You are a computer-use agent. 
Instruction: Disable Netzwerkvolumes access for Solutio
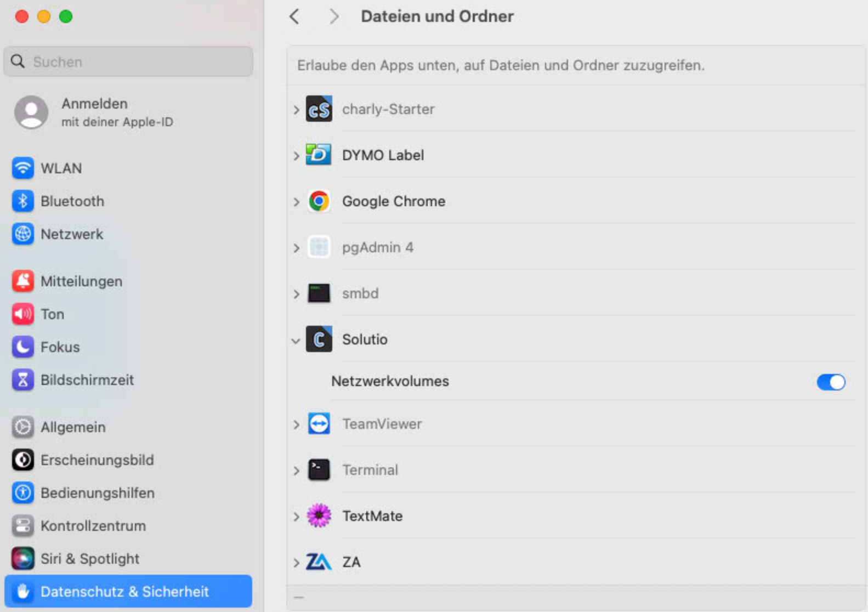click(x=831, y=382)
